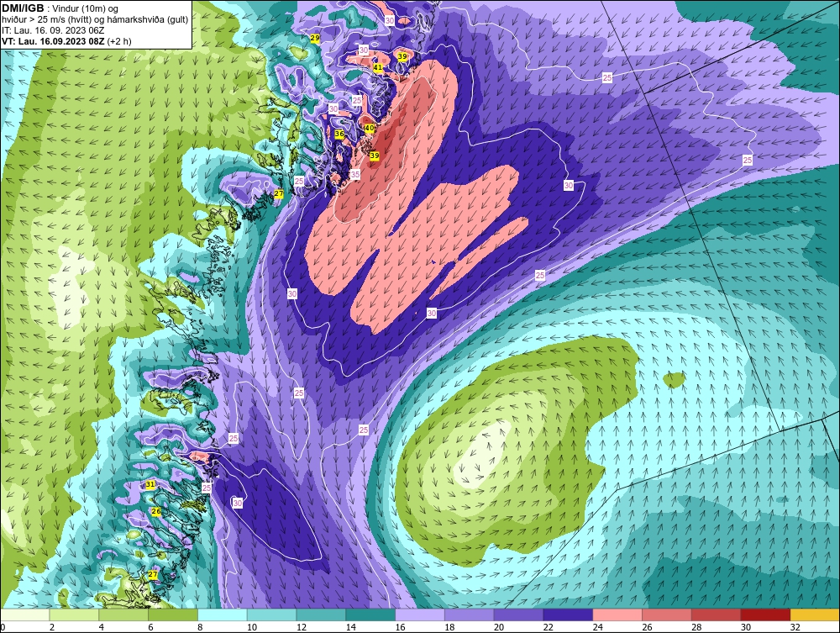840x633 pixels.
Task: Pick the legend swatch between 8 and 10
Action: [223, 615]
